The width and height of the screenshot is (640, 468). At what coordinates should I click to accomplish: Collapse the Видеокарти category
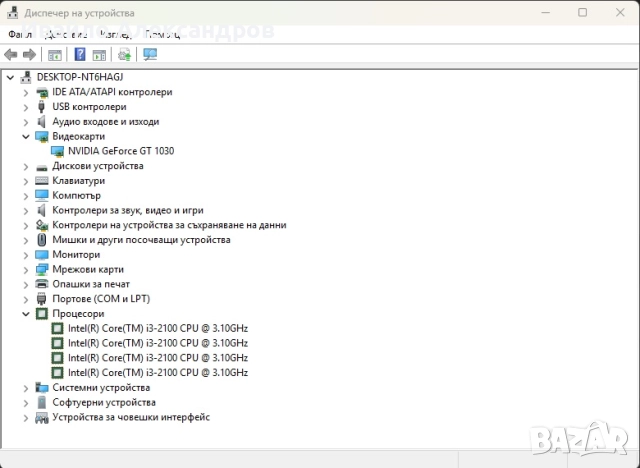(x=26, y=137)
